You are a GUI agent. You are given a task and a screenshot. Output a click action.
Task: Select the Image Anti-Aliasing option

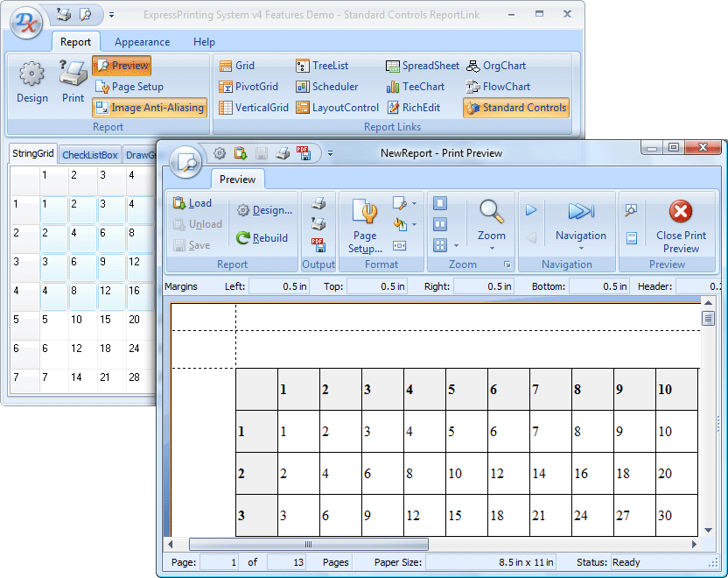tap(149, 108)
